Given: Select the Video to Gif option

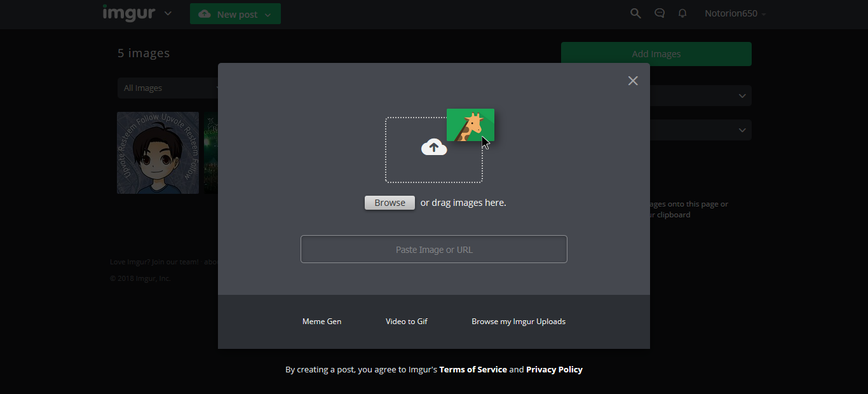Looking at the screenshot, I should [x=406, y=321].
